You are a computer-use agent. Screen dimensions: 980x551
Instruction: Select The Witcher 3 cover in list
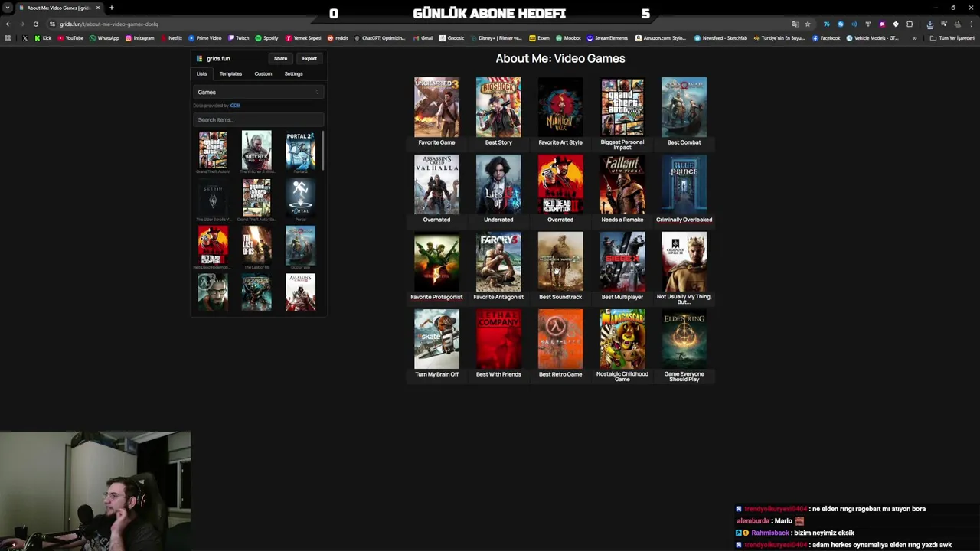click(256, 150)
